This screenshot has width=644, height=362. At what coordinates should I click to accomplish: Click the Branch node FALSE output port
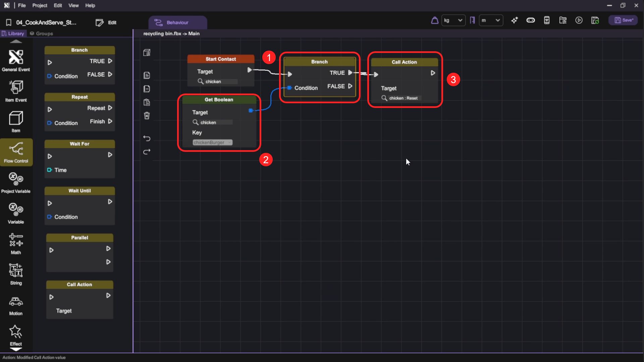(350, 86)
